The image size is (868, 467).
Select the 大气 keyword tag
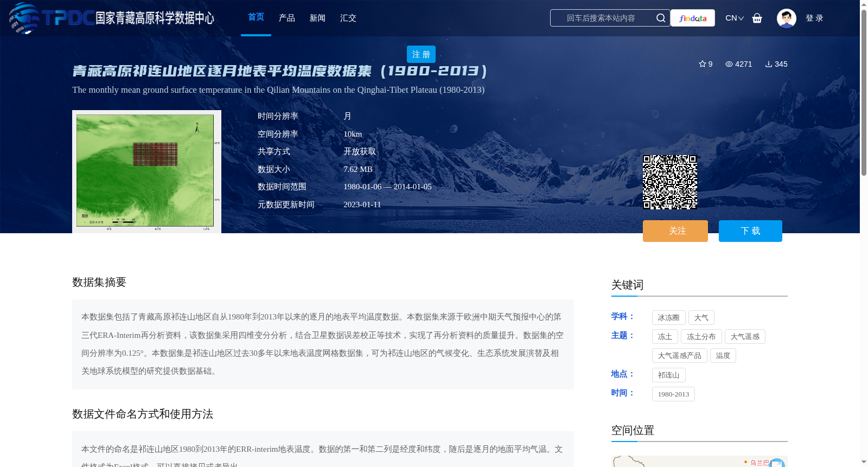click(x=701, y=317)
